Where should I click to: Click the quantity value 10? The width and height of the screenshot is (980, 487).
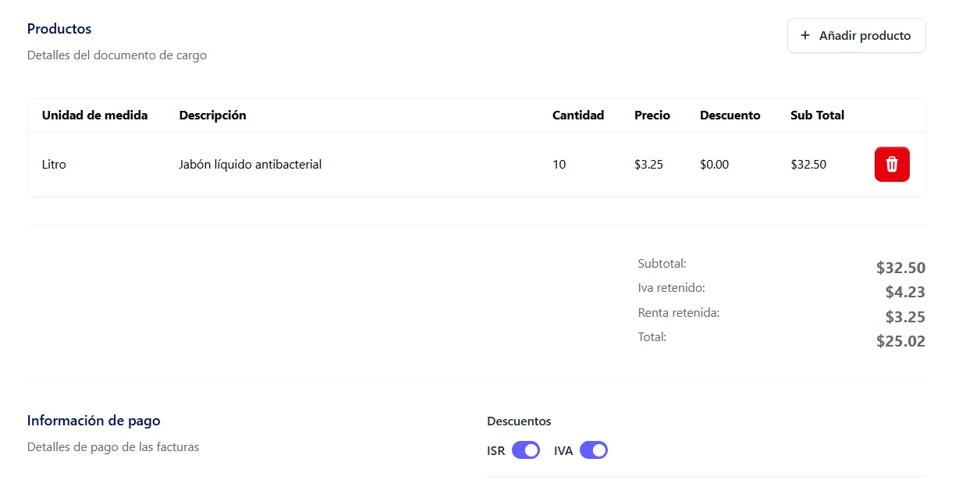(559, 165)
